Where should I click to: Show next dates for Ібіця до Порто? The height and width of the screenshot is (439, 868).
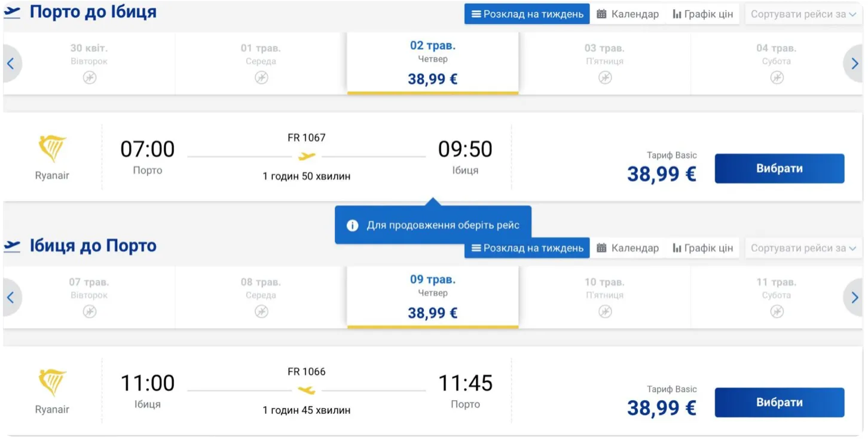[854, 298]
